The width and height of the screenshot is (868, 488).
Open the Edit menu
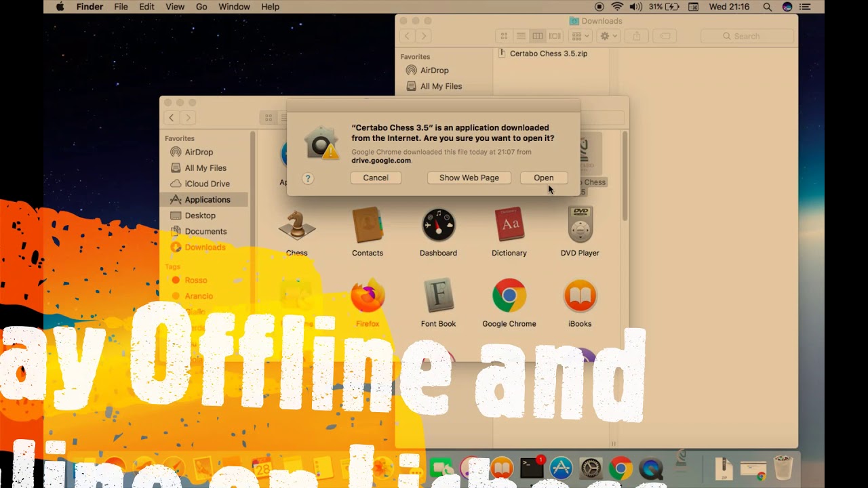pyautogui.click(x=146, y=7)
